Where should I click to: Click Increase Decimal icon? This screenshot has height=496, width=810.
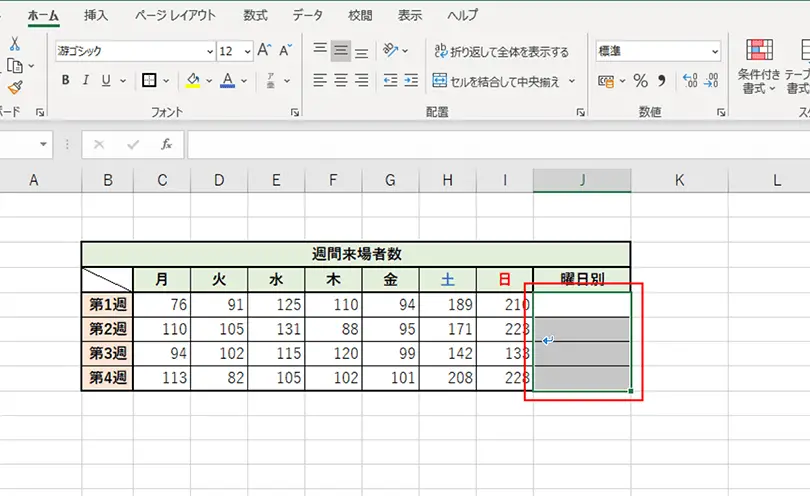(x=690, y=81)
